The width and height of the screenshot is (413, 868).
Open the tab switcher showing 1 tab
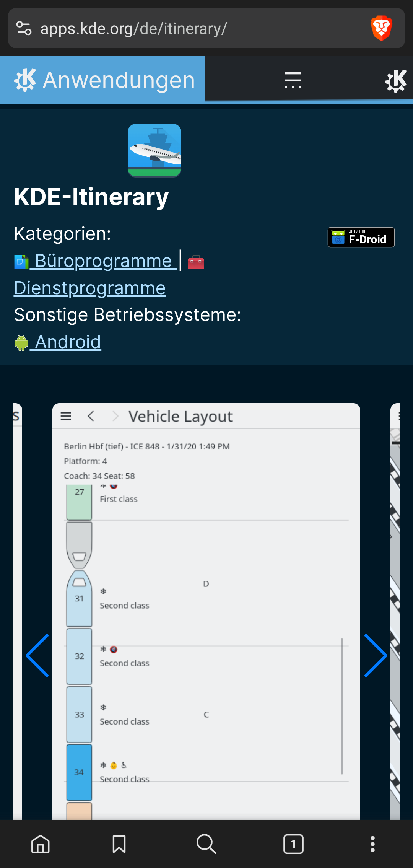click(x=293, y=844)
